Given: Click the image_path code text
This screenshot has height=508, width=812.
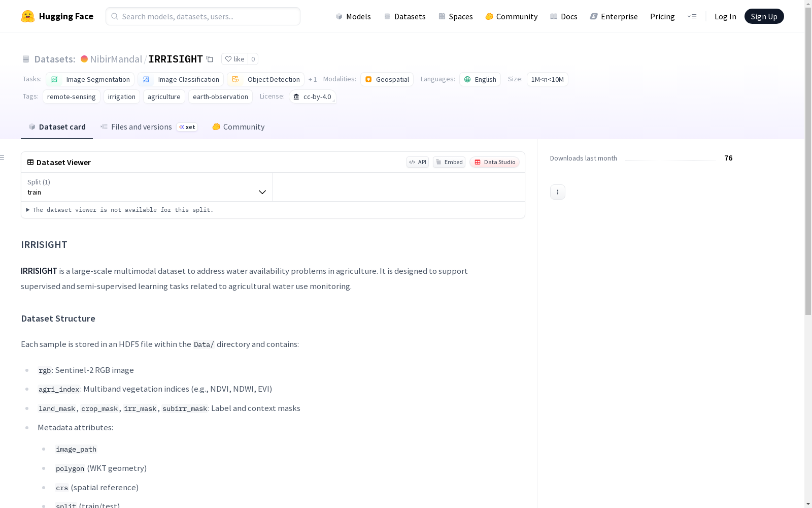Looking at the screenshot, I should 76,449.
